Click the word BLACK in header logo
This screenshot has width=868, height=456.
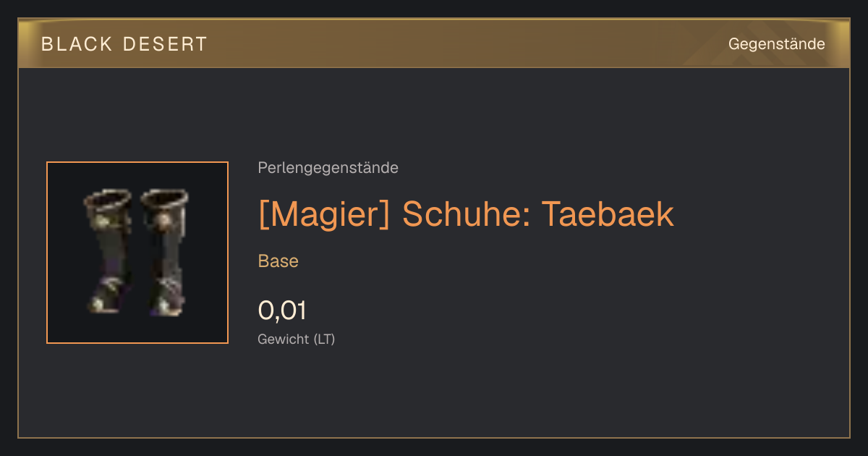tap(77, 44)
